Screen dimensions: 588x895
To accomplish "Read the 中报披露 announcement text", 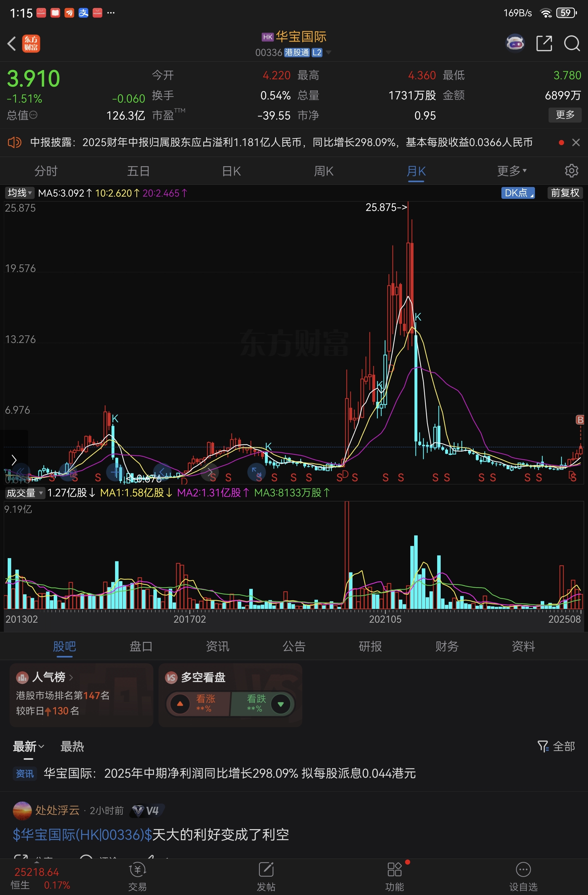I will [281, 143].
